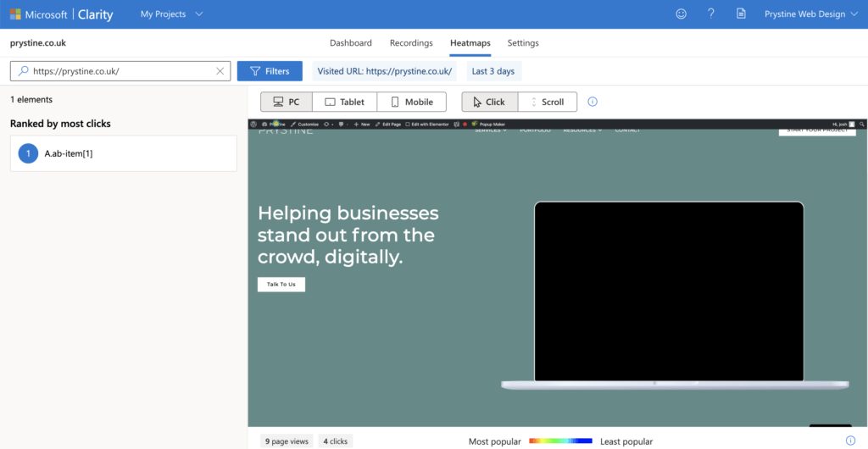Click the Visited URL filter chip

tap(385, 71)
